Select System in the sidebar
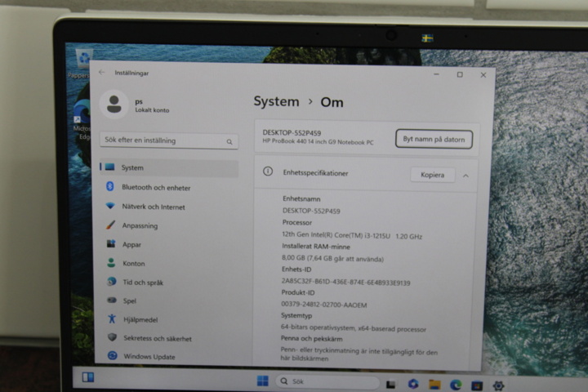588x392 pixels. click(x=169, y=167)
